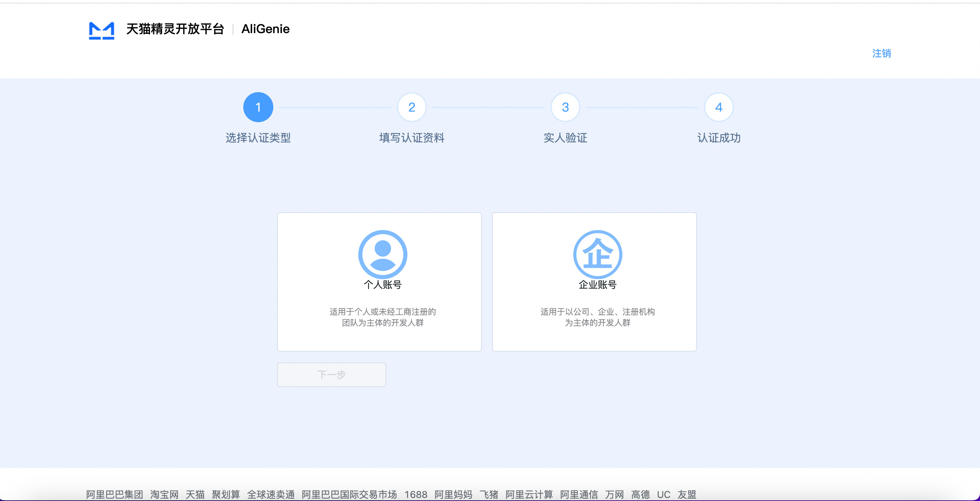Open the 阿里巴巴国际交易市场 footer link
Screen dimensions: 980x501
coord(349,495)
